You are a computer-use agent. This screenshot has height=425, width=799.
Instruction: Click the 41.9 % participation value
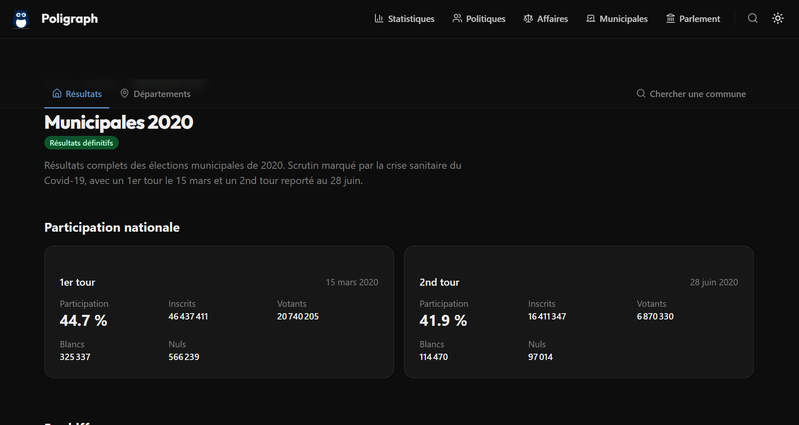[443, 321]
